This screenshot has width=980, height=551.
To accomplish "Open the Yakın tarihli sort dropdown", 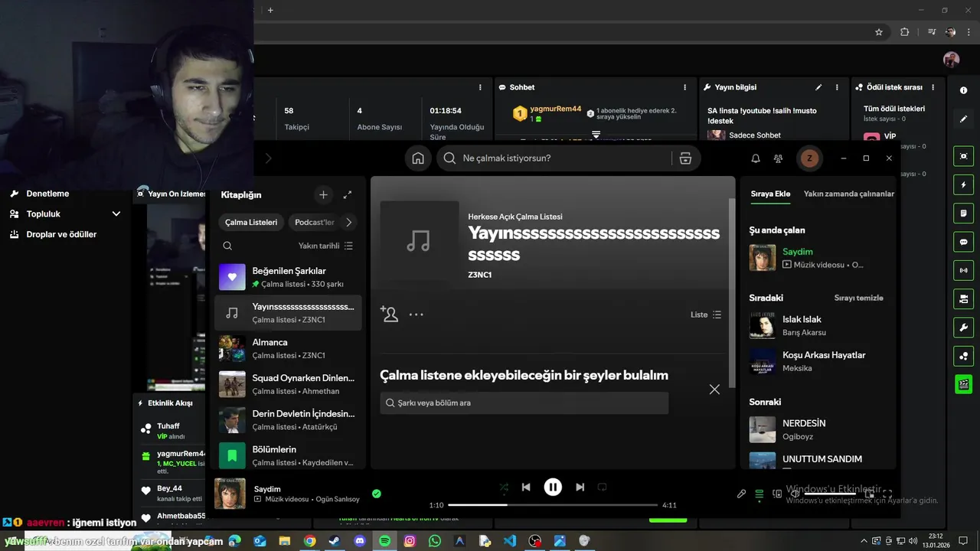I will (326, 246).
